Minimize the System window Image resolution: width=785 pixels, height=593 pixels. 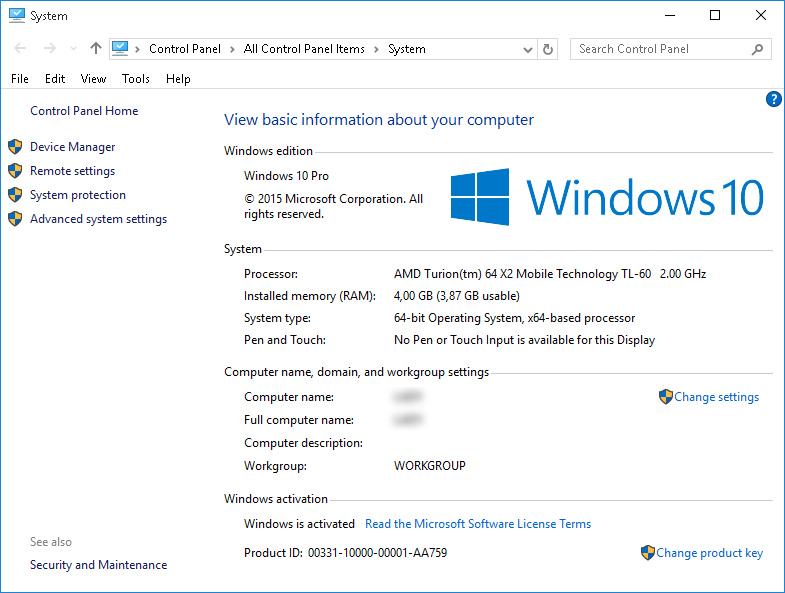tap(670, 16)
